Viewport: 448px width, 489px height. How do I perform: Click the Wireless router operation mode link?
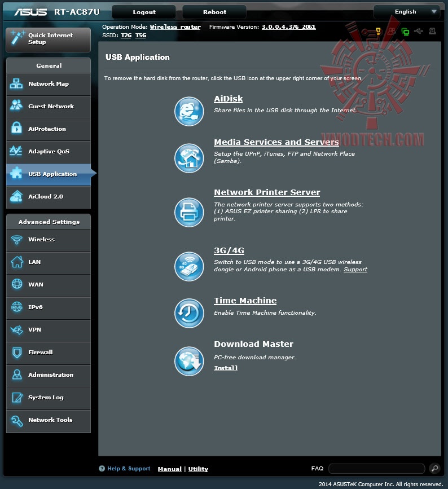(x=175, y=27)
